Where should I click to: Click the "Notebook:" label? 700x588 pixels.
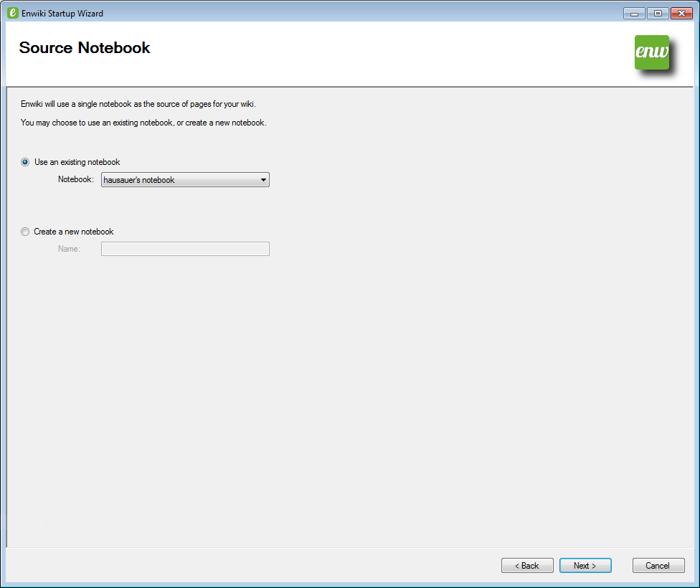coord(76,179)
